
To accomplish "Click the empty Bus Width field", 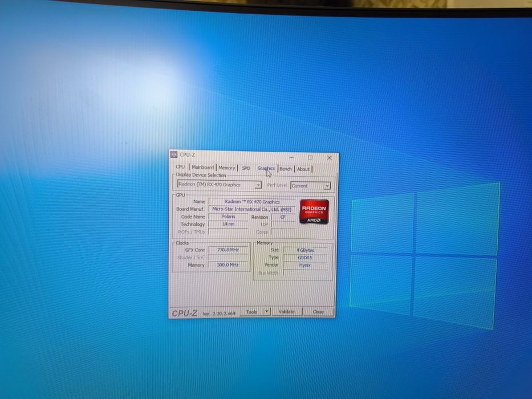I will 305,273.
